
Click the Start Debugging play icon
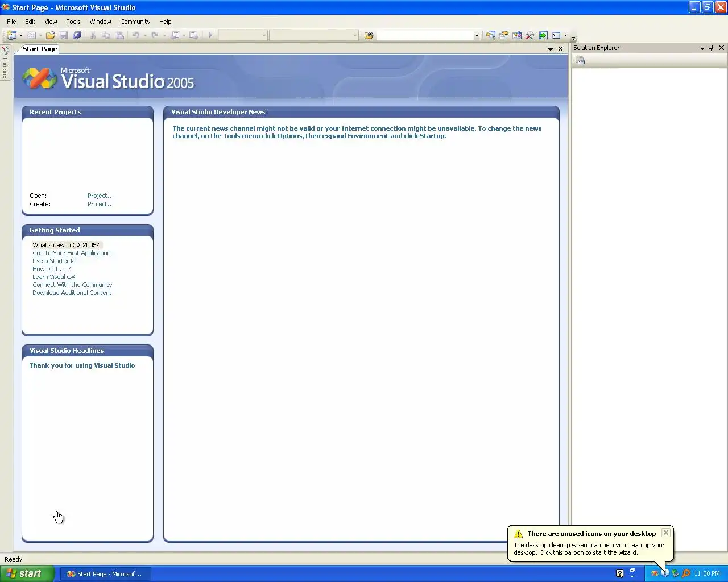(x=210, y=35)
